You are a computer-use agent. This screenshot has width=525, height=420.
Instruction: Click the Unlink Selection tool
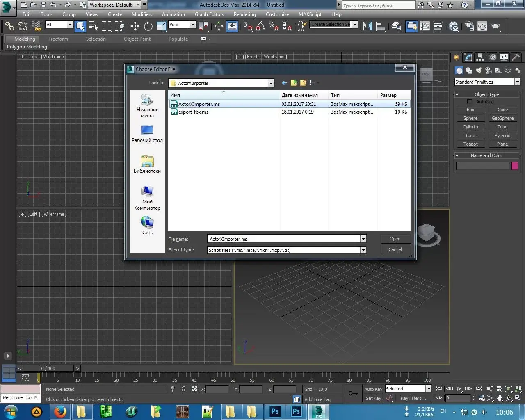click(x=23, y=26)
